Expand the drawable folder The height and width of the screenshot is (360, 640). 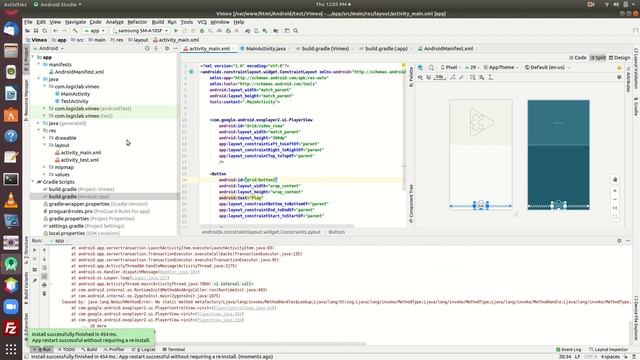[x=44, y=138]
